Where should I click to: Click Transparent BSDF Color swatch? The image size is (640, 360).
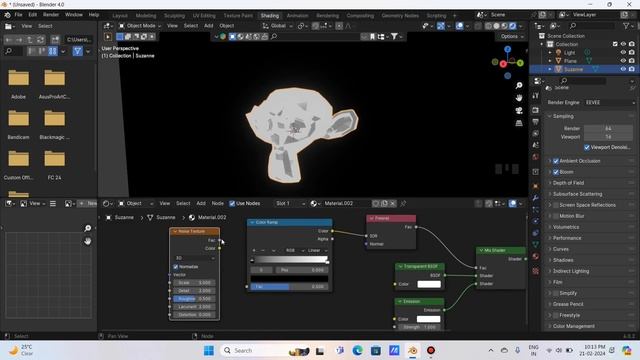click(429, 284)
